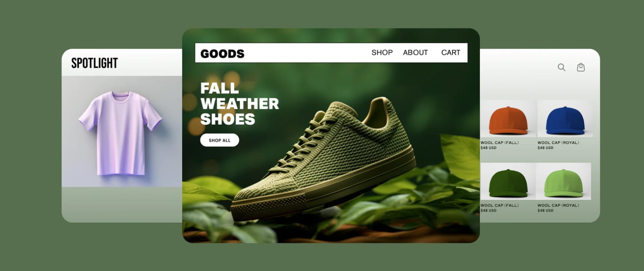Screen dimensions: 644x271
Task: Click WOOL CAP (FALL) label under orange cap
Action: pyautogui.click(x=500, y=143)
